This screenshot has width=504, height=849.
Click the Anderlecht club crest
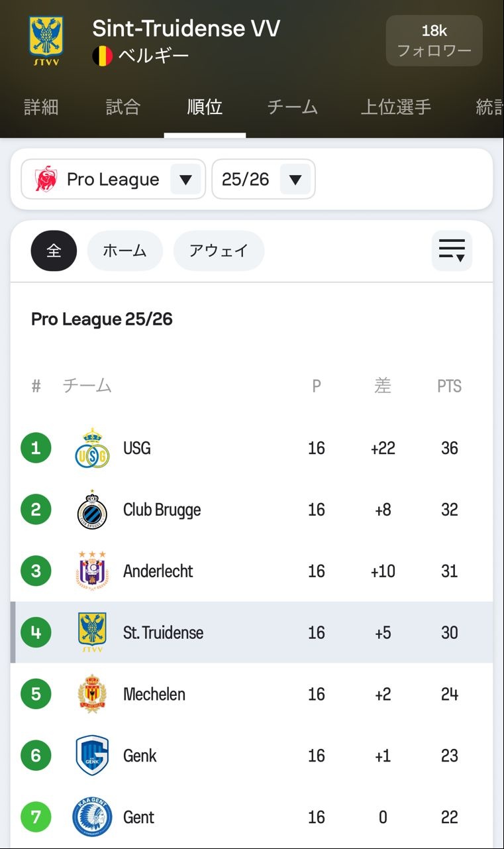pyautogui.click(x=92, y=571)
